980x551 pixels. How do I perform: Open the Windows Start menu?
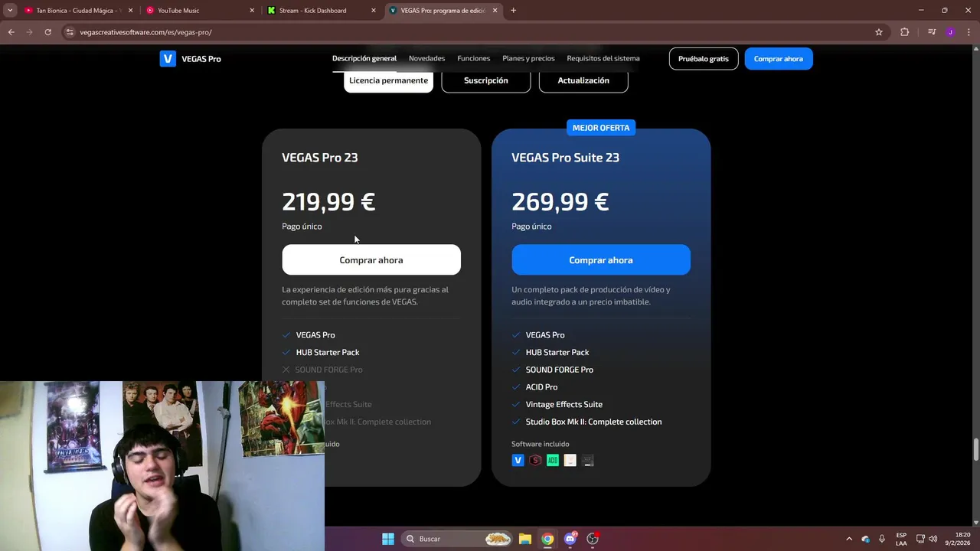coord(388,539)
